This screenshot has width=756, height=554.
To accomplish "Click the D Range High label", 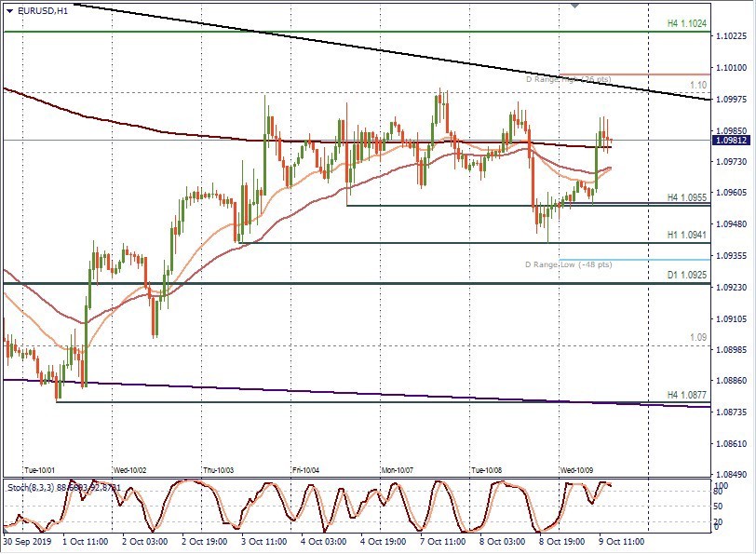I will (x=569, y=79).
